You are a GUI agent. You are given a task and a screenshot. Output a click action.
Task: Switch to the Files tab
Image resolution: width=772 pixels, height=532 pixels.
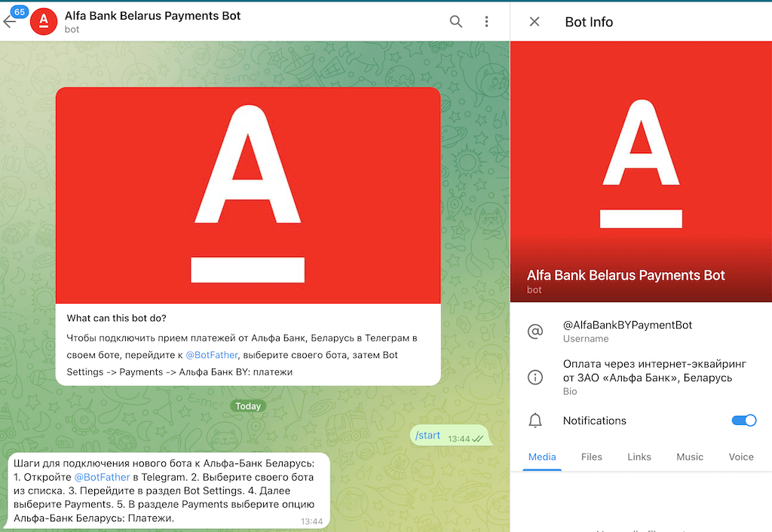pos(592,457)
